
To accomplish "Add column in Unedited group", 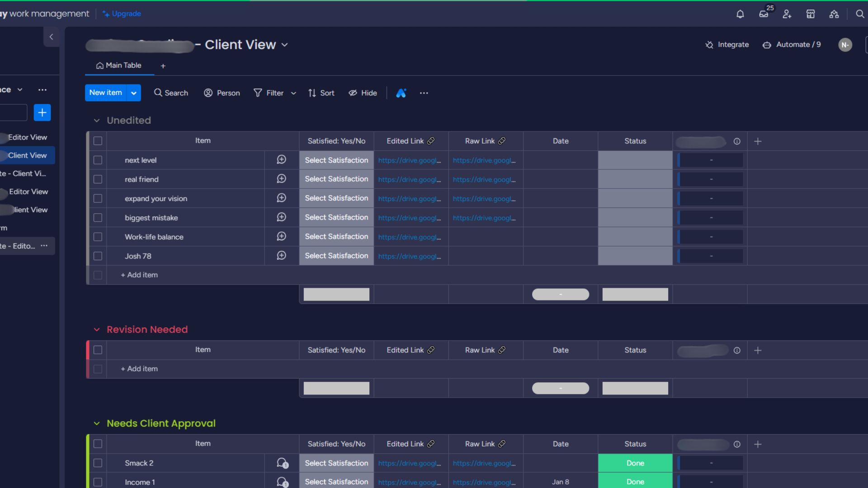I will coord(758,141).
